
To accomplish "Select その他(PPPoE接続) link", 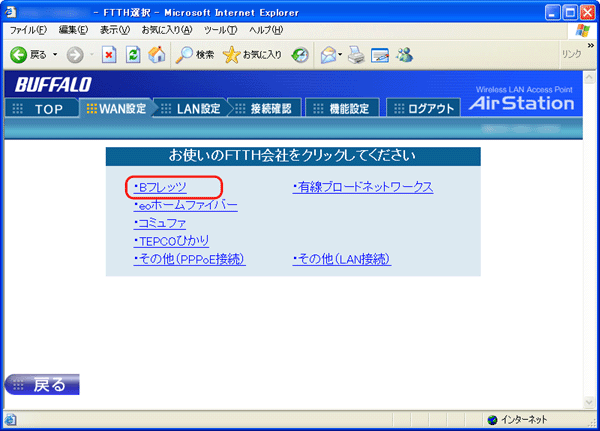I will pos(189,259).
